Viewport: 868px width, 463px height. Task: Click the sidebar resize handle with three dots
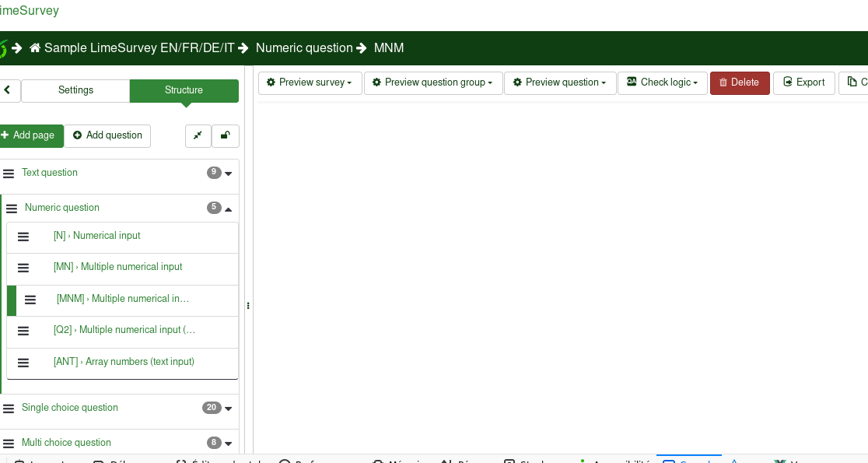[248, 306]
